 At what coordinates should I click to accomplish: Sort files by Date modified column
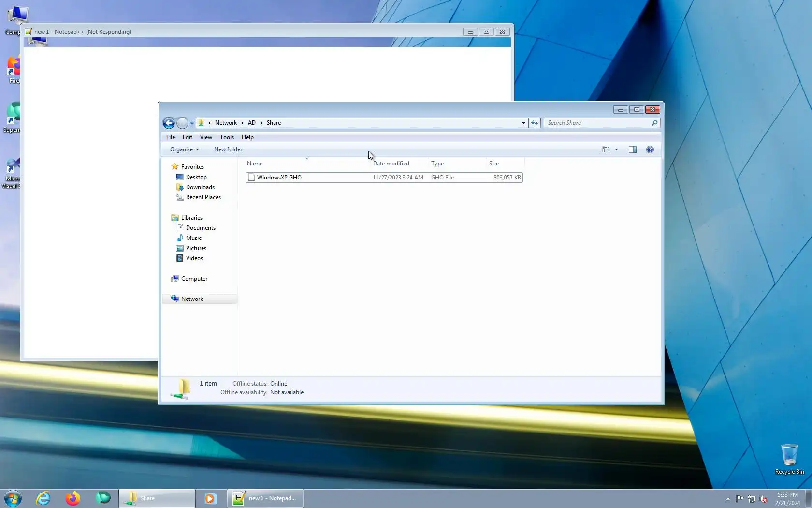tap(399, 164)
